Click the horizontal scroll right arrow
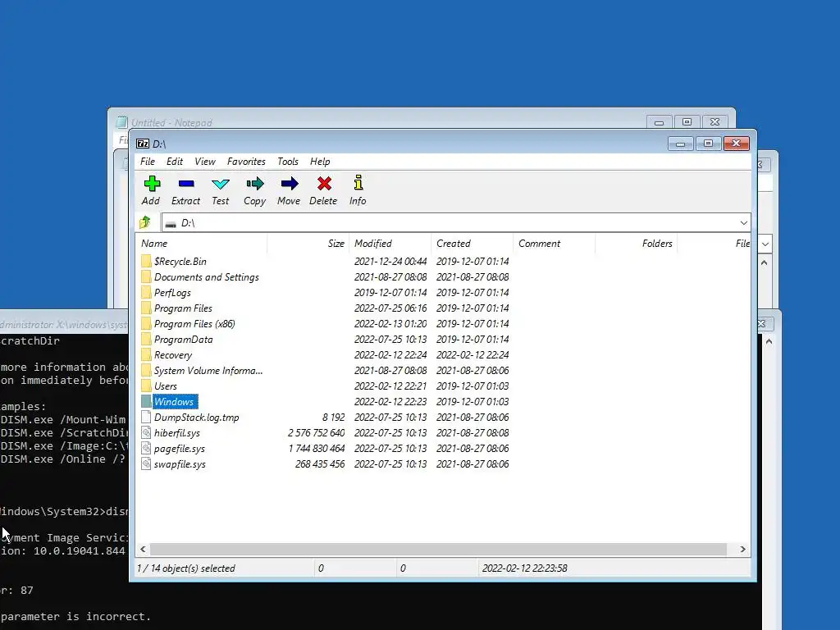The width and height of the screenshot is (840, 630). 742,549
